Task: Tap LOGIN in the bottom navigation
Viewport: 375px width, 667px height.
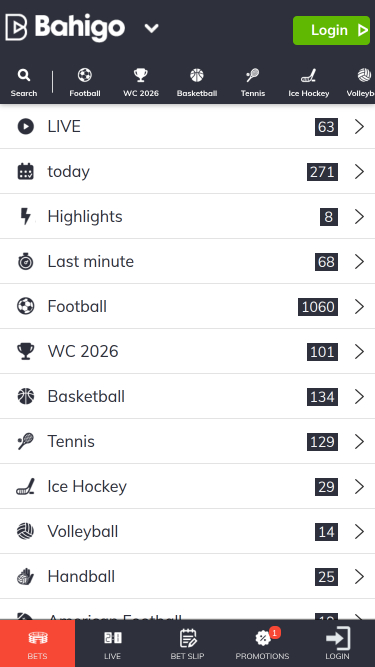Action: pos(338,643)
